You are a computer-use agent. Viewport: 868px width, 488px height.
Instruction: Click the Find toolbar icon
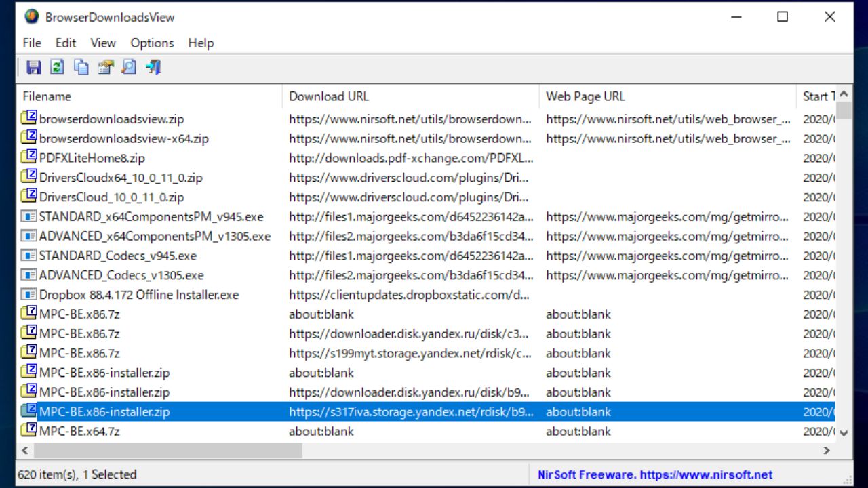129,67
